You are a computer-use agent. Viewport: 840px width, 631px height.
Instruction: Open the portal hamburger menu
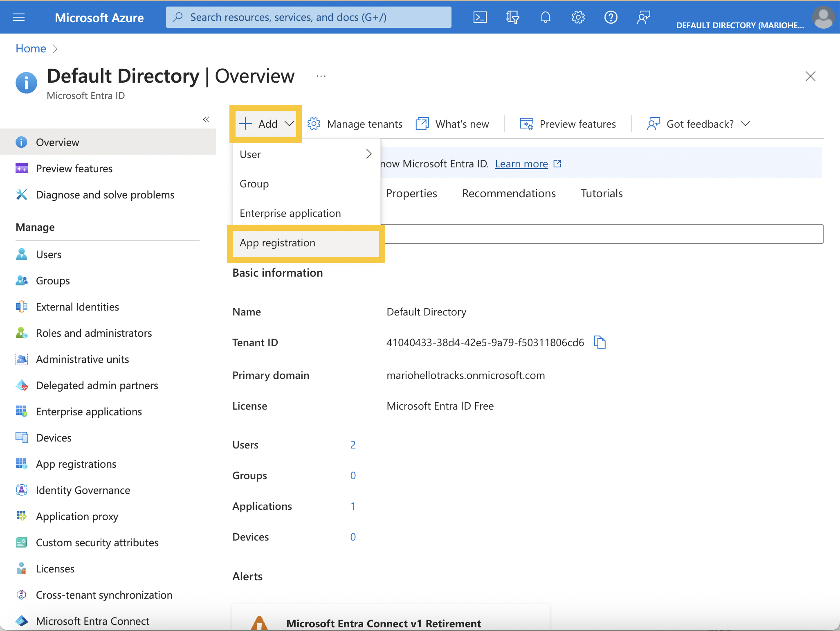pyautogui.click(x=19, y=17)
